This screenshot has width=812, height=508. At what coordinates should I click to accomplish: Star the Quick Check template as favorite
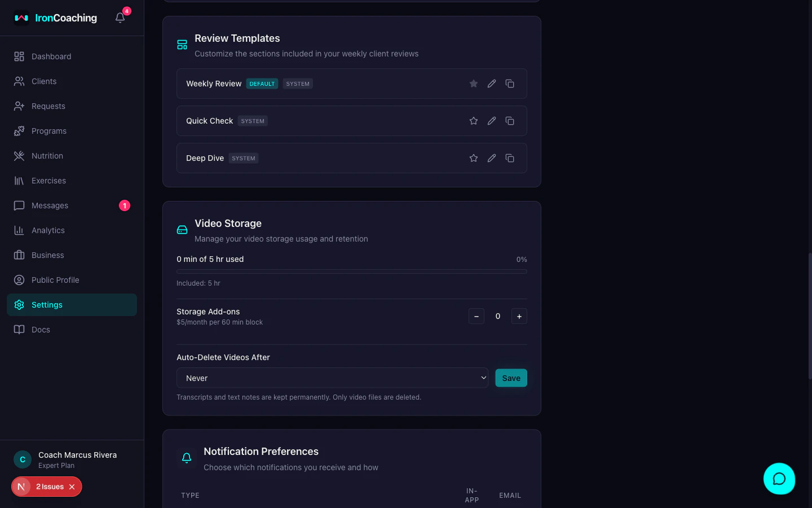click(x=473, y=121)
